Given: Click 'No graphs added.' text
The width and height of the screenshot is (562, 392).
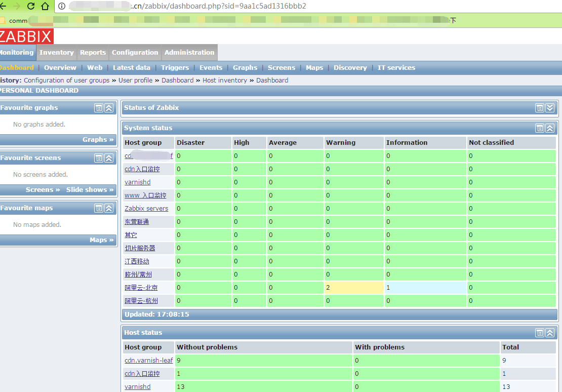Looking at the screenshot, I should (39, 125).
